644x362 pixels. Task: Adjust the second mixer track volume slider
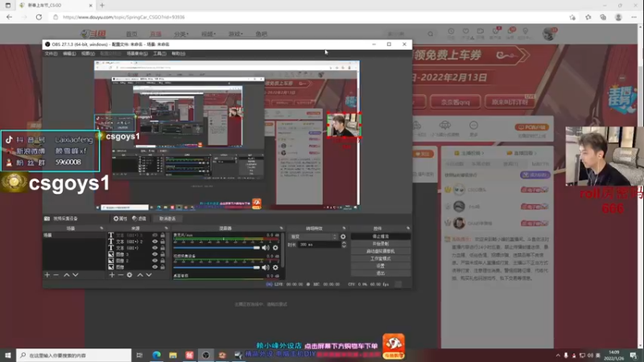click(x=217, y=267)
